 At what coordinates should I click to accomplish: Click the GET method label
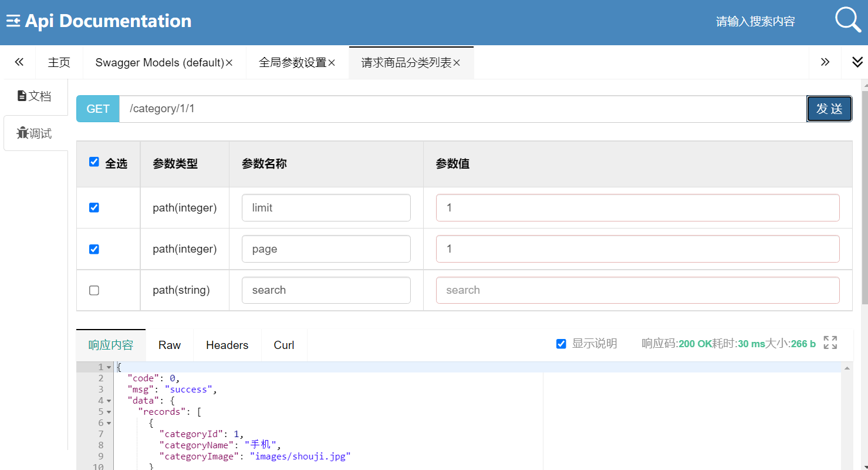pyautogui.click(x=98, y=109)
